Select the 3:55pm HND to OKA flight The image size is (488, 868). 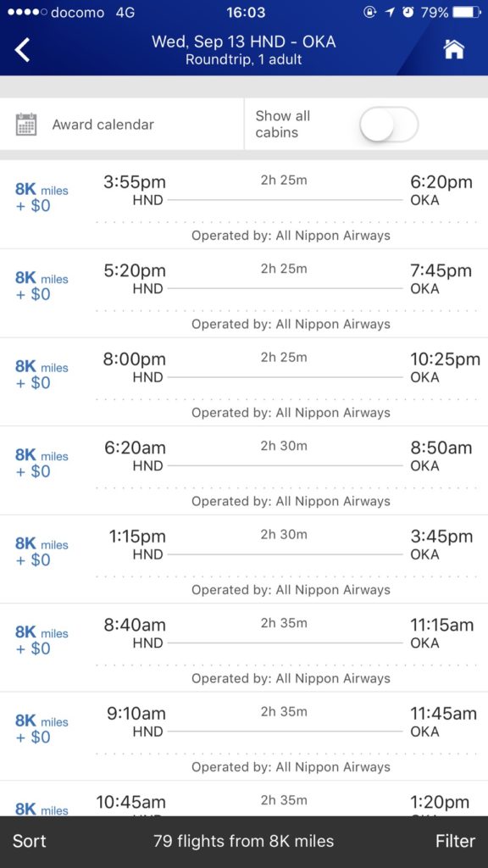coord(244,205)
